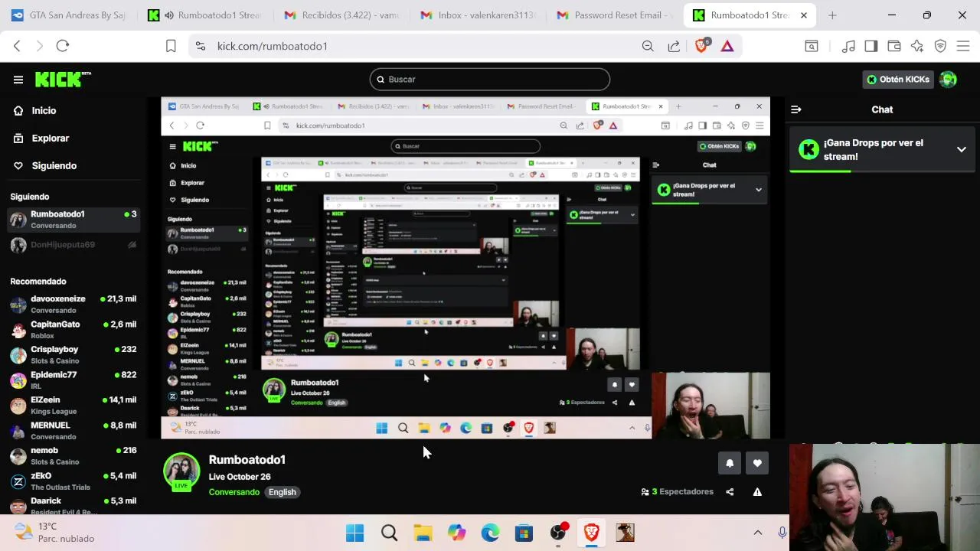
Task: Open the Kick hamburger menu
Action: click(x=18, y=80)
